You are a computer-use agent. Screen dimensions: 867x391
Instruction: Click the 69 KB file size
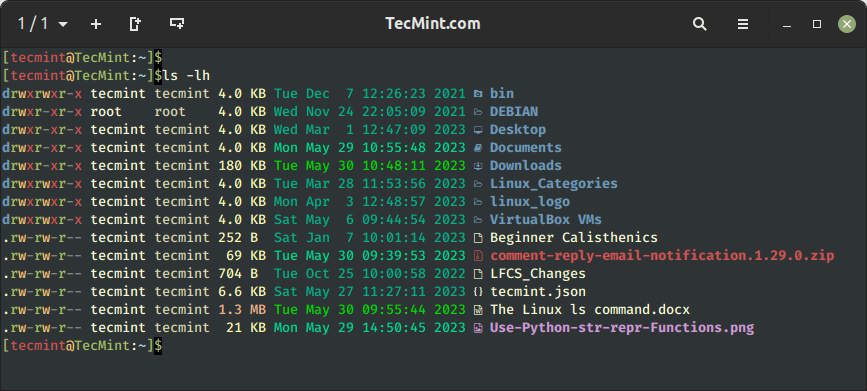coord(246,256)
